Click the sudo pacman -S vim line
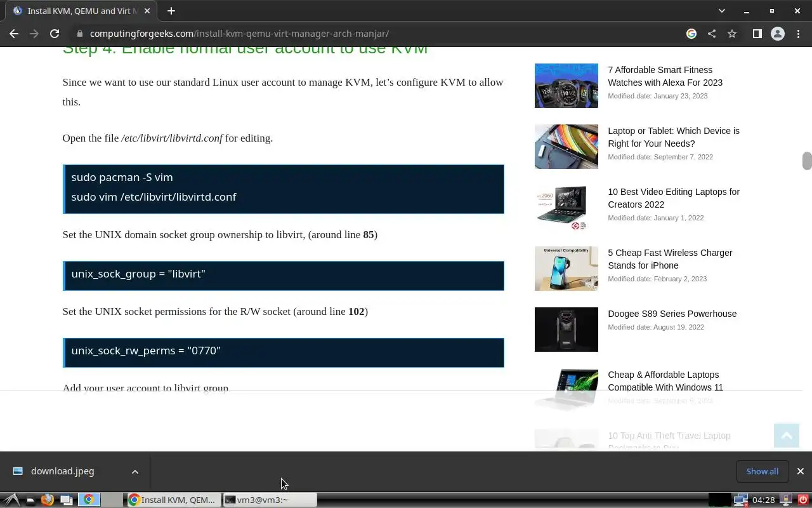Viewport: 812px width, 508px height. tap(122, 177)
